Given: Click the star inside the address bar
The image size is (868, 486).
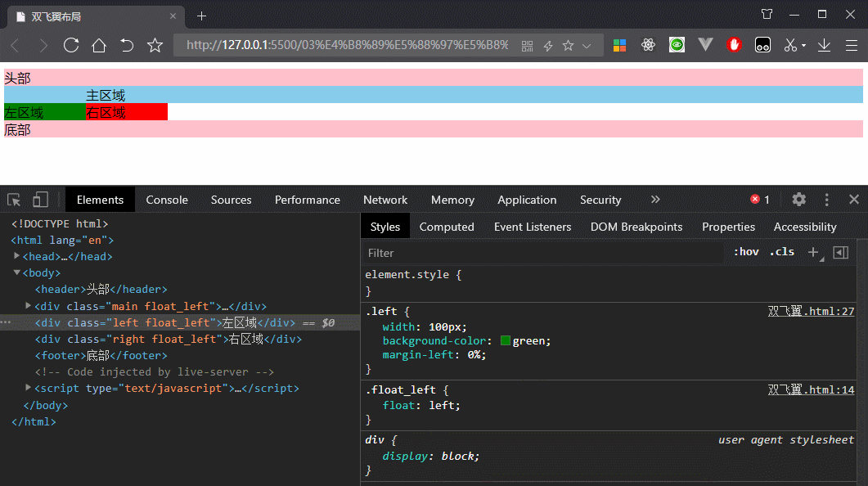Looking at the screenshot, I should point(568,45).
